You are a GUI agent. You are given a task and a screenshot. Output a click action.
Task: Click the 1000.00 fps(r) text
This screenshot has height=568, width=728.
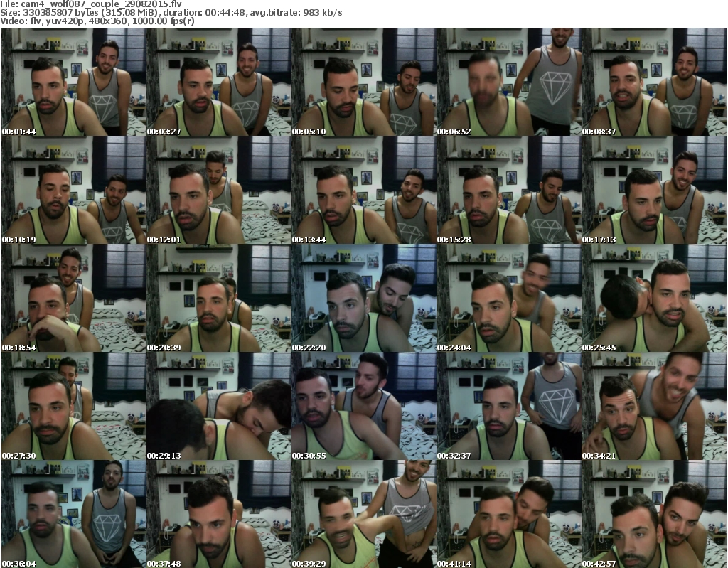164,21
